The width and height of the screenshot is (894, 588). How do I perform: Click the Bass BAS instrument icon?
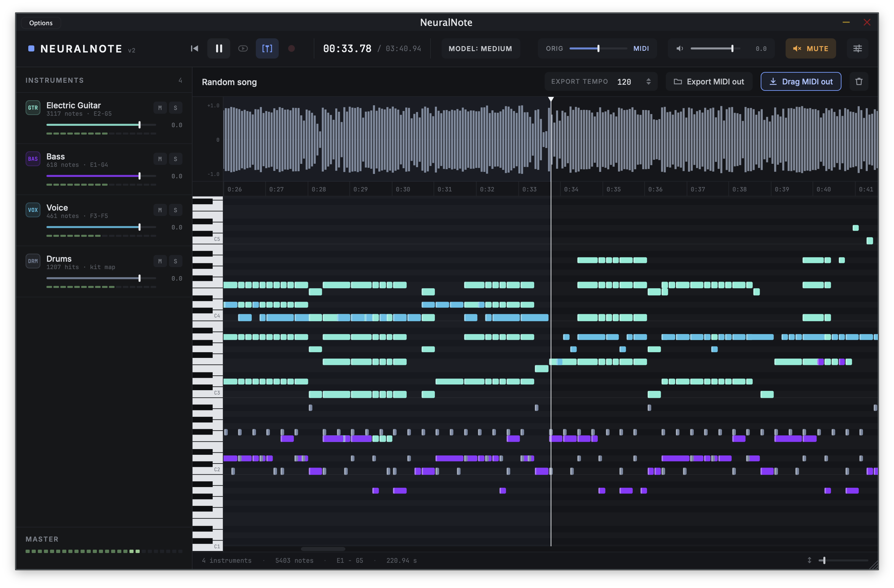33,159
